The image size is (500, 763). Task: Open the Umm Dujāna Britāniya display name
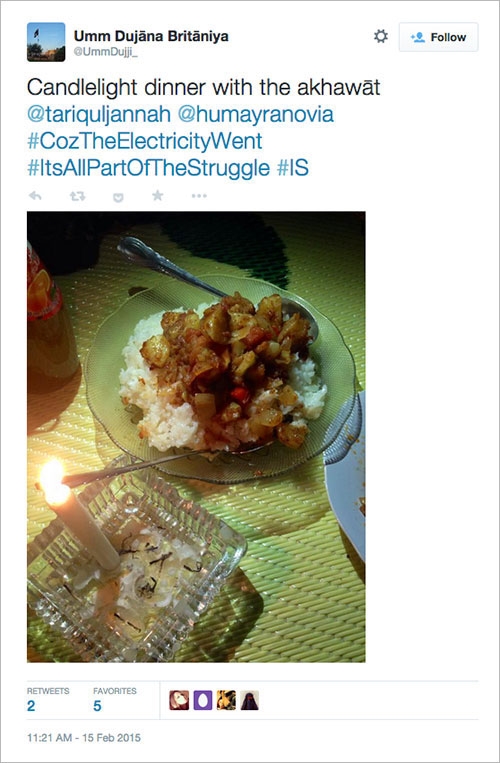click(151, 36)
